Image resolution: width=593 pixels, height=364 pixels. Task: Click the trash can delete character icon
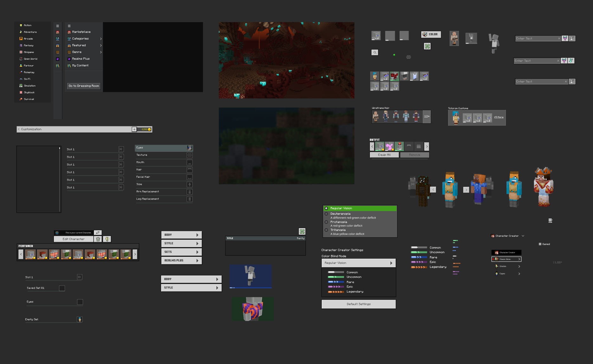[x=98, y=239]
